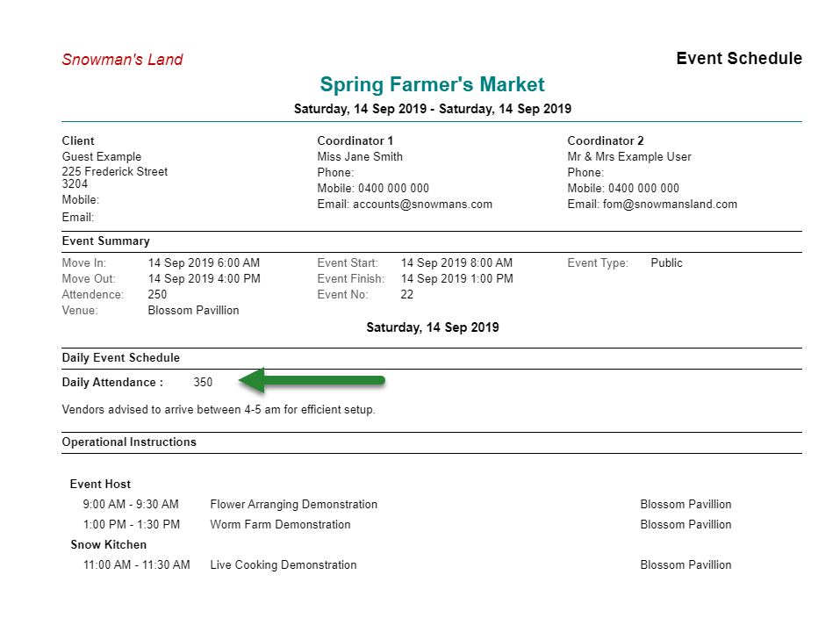Click the Event No value 22
This screenshot has height=618, width=840.
click(x=406, y=294)
